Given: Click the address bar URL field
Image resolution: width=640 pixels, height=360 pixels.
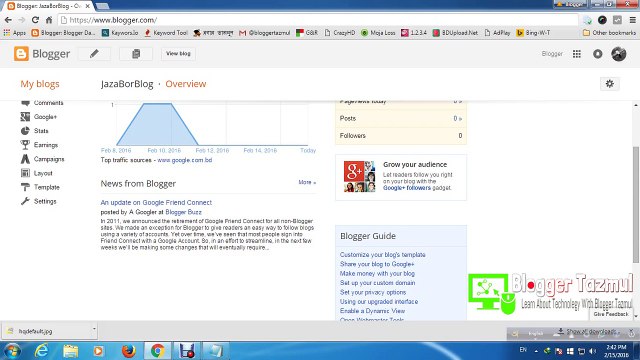Looking at the screenshot, I should pyautogui.click(x=318, y=20).
